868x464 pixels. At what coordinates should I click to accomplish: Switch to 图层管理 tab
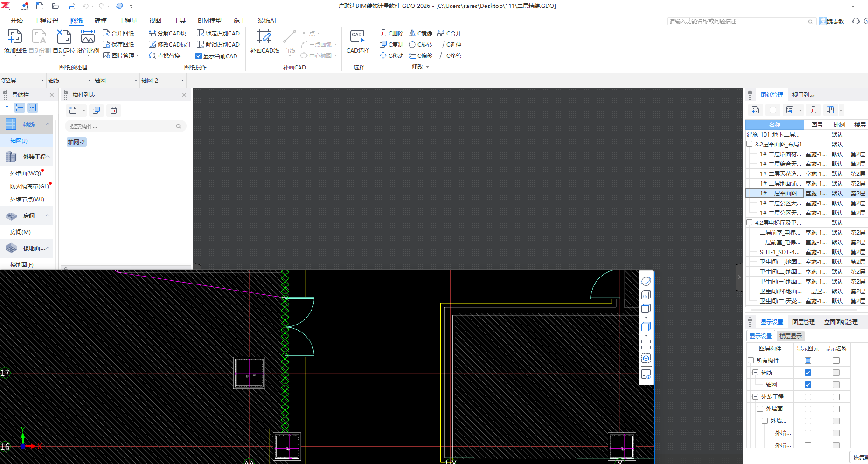pyautogui.click(x=804, y=322)
